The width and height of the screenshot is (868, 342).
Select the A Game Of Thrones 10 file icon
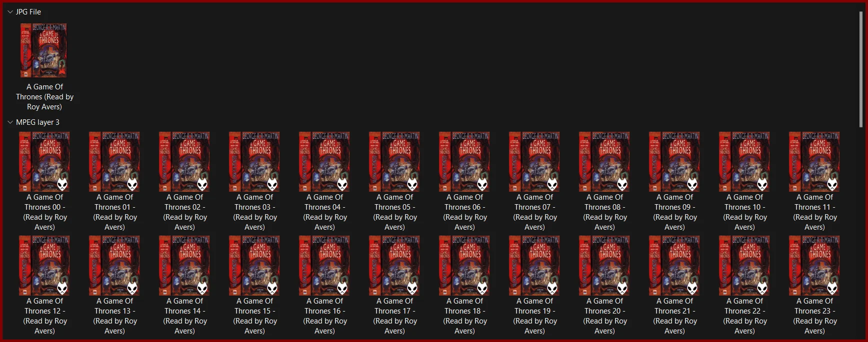[744, 162]
